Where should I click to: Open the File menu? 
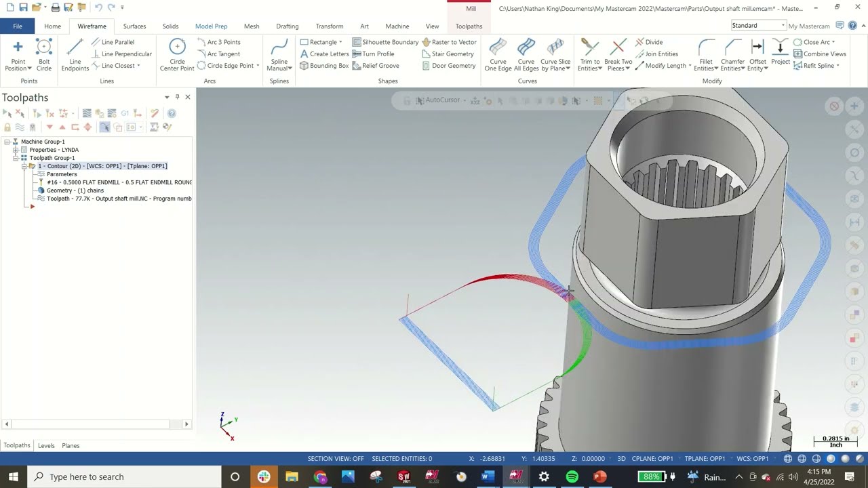(18, 26)
